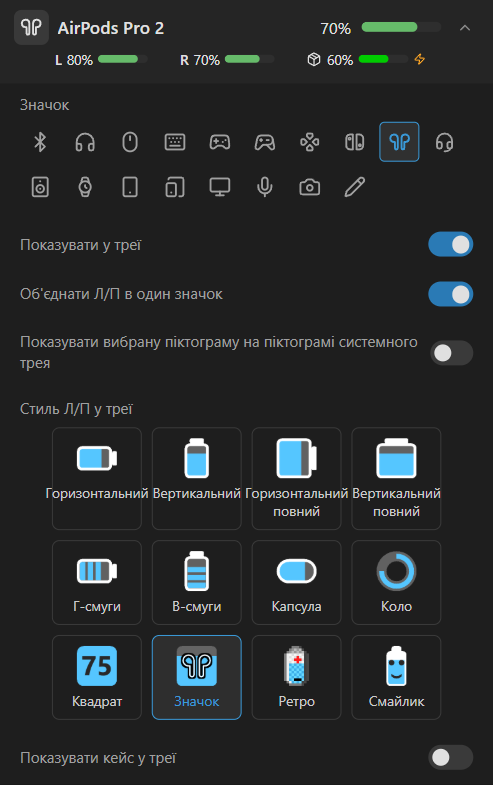This screenshot has height=785, width=493.
Task: Enable showing selected pictogram on tray icon
Action: pyautogui.click(x=451, y=353)
